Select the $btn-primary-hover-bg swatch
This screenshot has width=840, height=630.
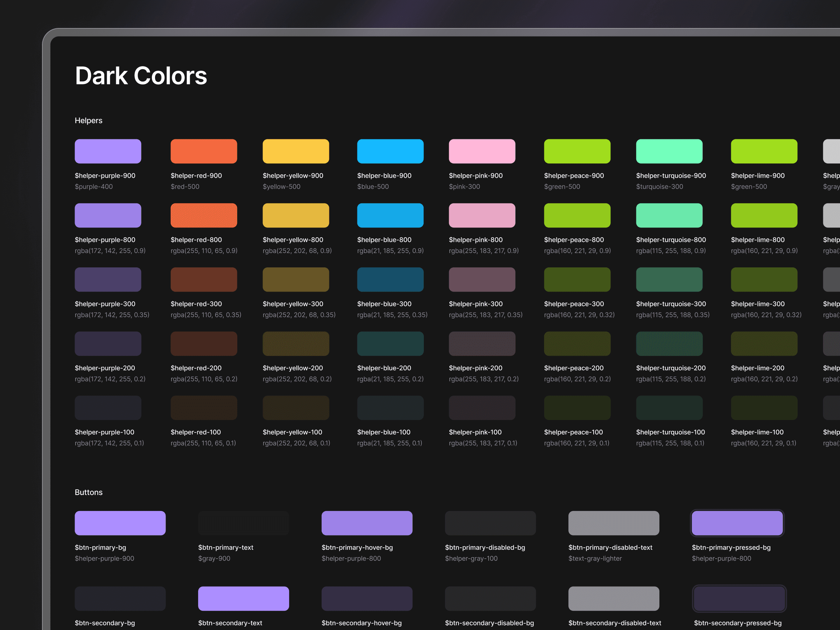tap(367, 523)
